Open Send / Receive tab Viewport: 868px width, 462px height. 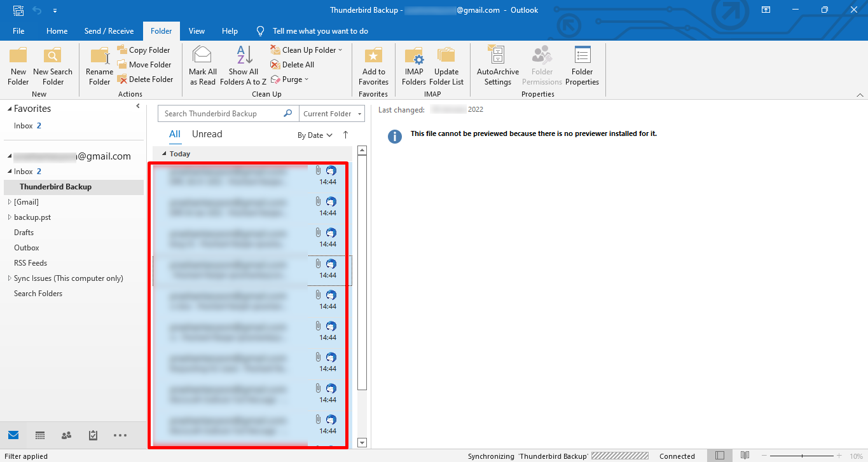coord(109,31)
